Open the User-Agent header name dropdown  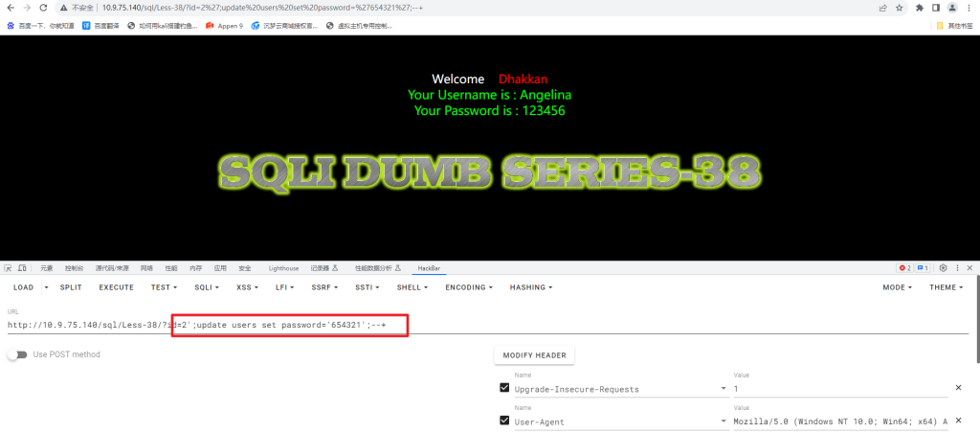pyautogui.click(x=722, y=421)
